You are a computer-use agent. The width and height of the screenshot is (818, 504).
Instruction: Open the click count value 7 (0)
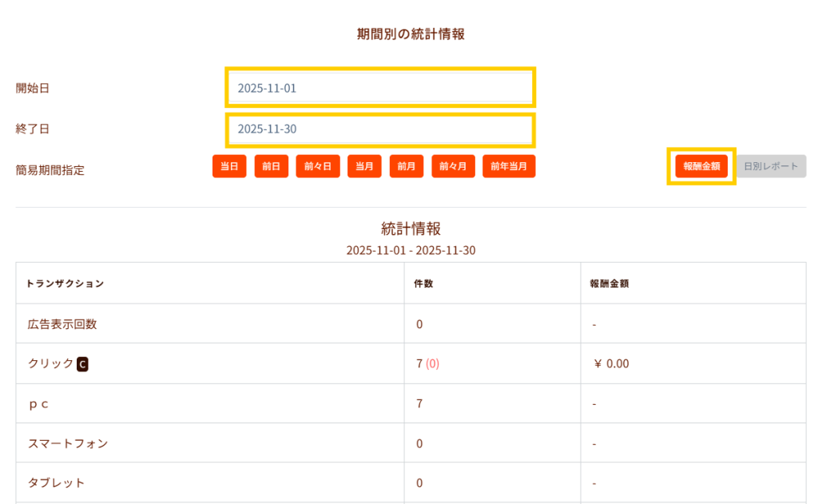[x=427, y=364]
